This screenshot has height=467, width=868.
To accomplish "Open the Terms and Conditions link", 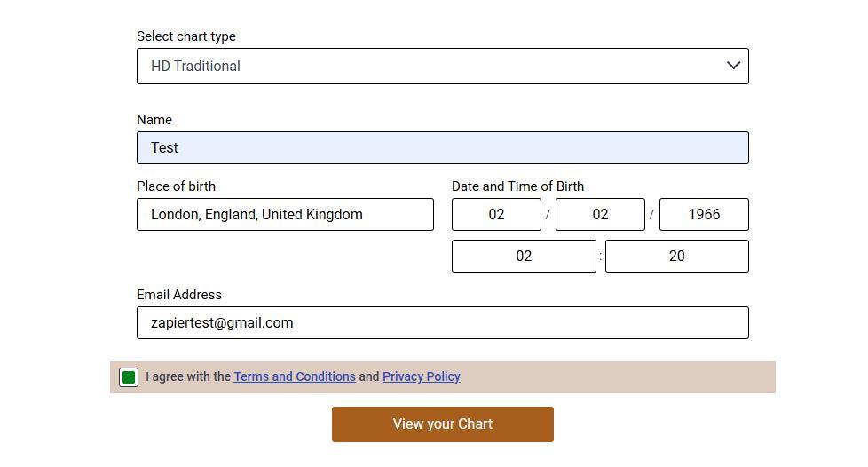I will (295, 377).
